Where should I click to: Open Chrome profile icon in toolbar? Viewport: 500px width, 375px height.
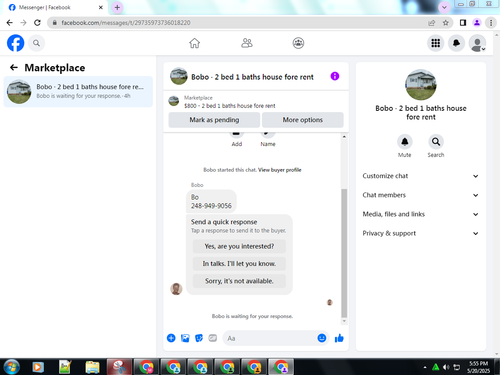click(477, 23)
